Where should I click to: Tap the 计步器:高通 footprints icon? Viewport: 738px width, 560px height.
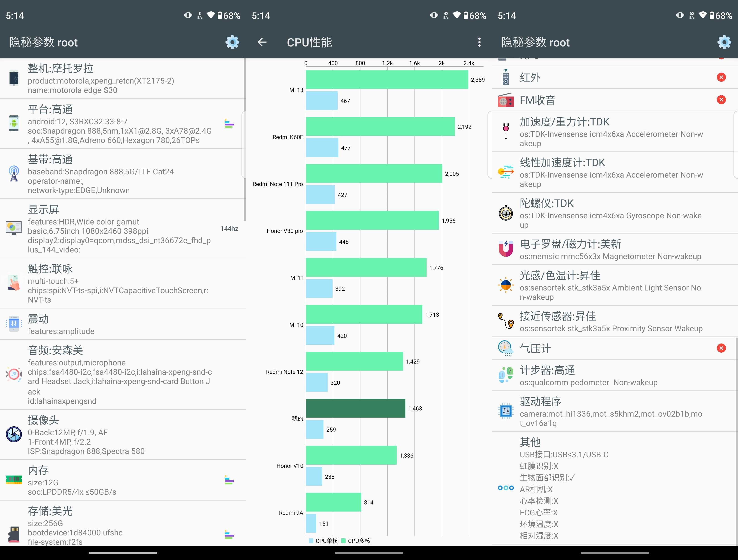point(506,375)
